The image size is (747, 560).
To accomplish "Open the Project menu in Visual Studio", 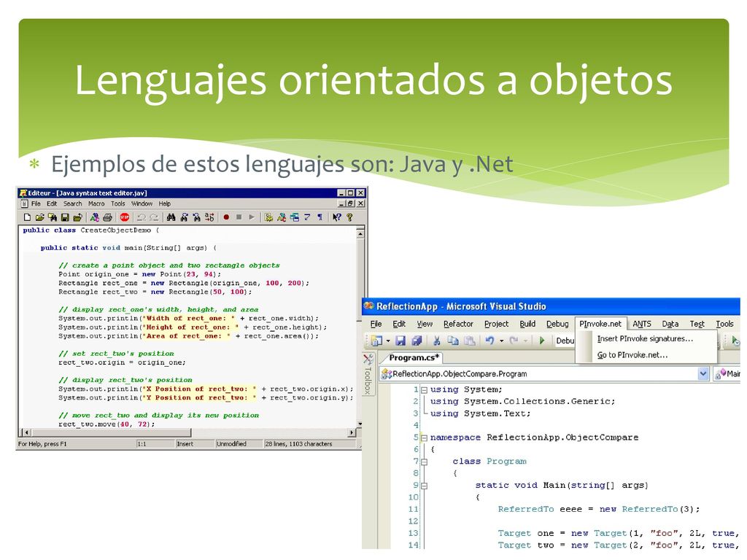I will click(x=496, y=324).
